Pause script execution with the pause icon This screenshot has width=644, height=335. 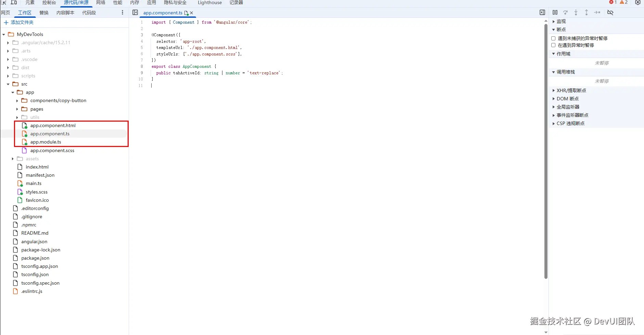coord(555,12)
